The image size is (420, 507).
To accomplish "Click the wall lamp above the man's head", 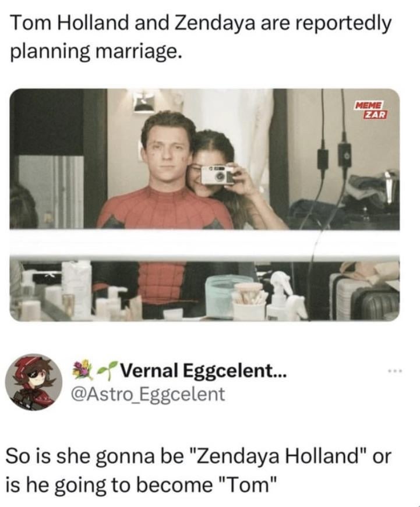I will pos(142,101).
